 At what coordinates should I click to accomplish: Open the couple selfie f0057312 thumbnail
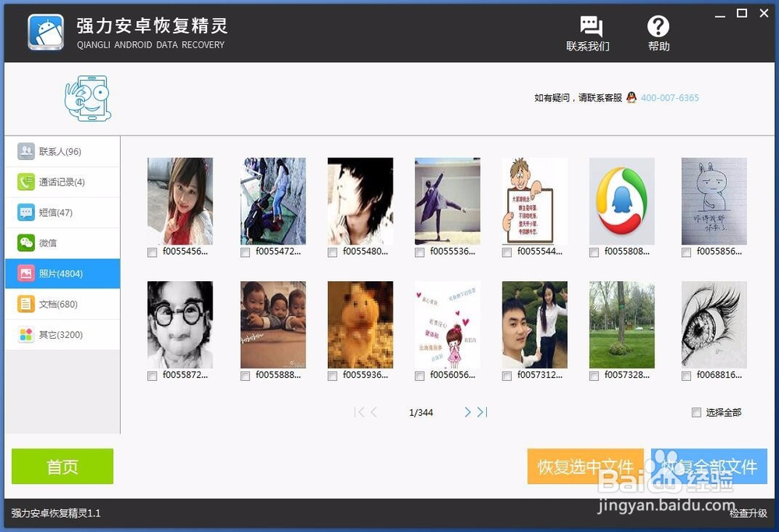pyautogui.click(x=534, y=325)
